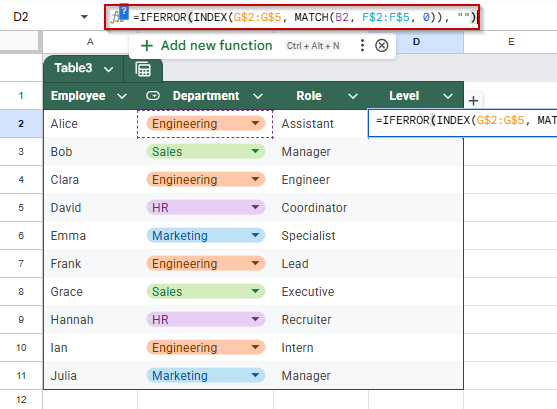Open the three-dot options in function popup
Viewport: 557px width, 409px height.
pos(362,45)
